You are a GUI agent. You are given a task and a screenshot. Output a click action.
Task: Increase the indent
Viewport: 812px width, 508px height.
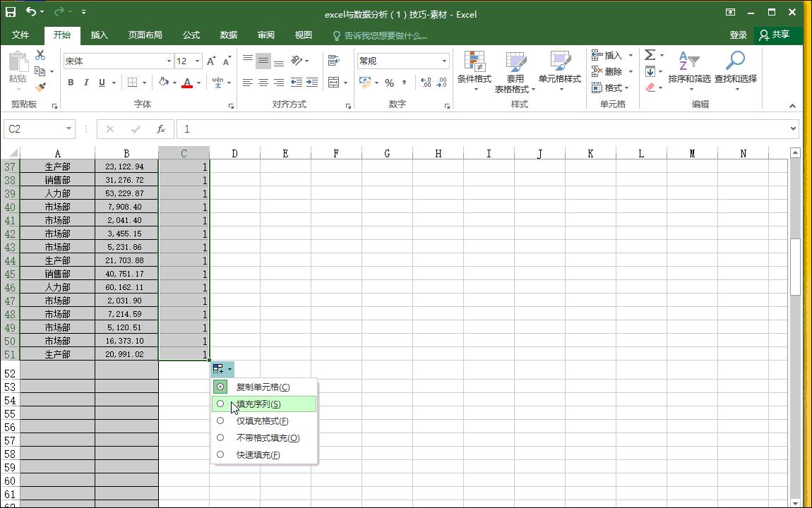coord(312,83)
